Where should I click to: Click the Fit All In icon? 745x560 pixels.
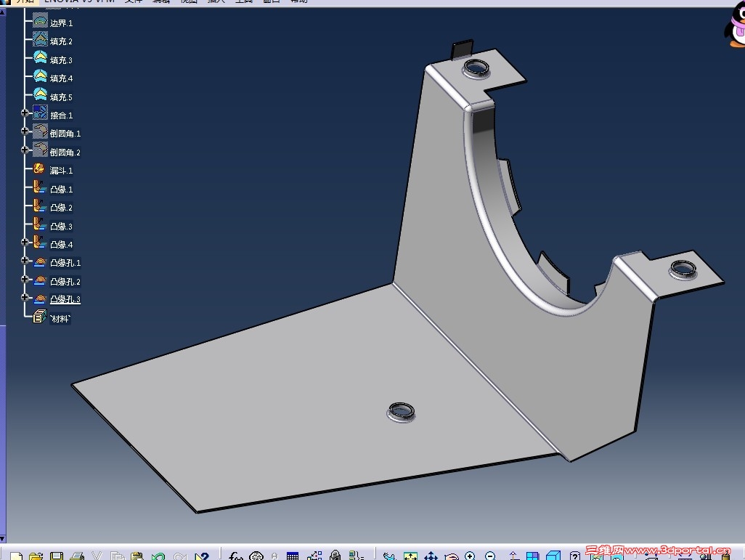point(410,556)
